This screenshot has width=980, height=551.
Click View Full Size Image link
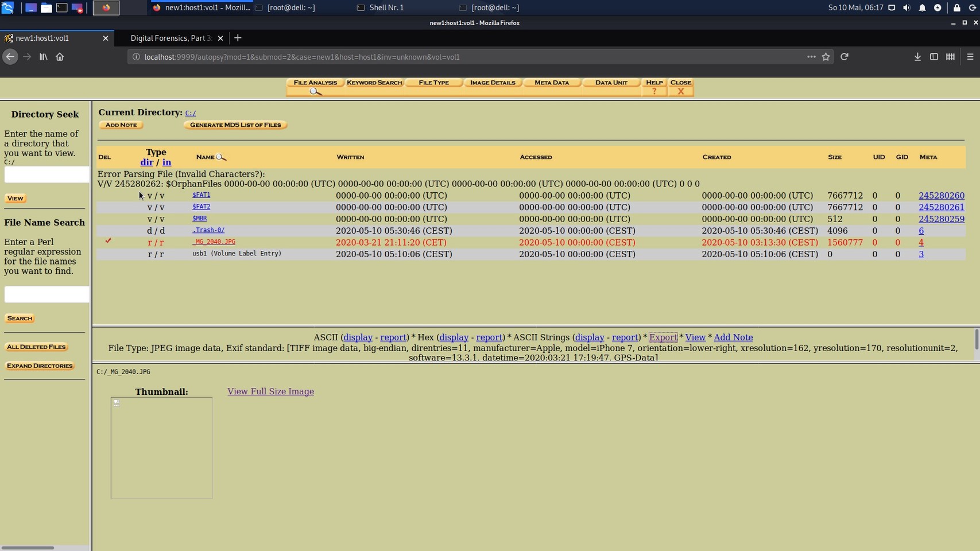(x=270, y=391)
